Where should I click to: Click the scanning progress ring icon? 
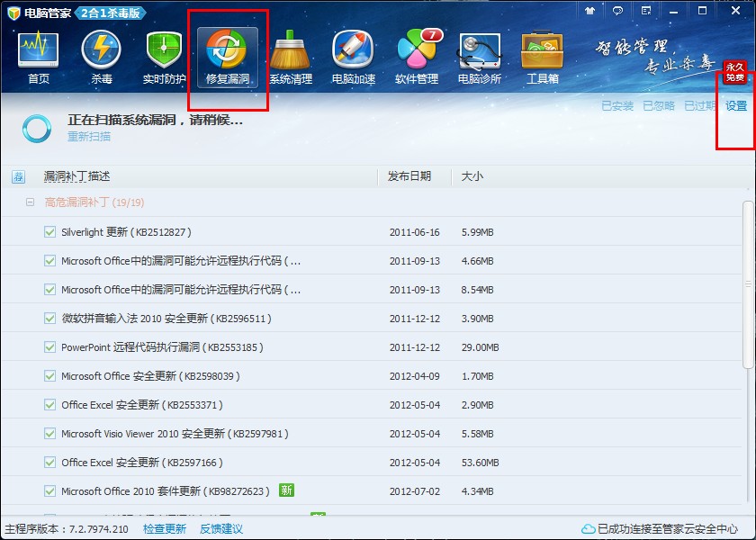37,129
